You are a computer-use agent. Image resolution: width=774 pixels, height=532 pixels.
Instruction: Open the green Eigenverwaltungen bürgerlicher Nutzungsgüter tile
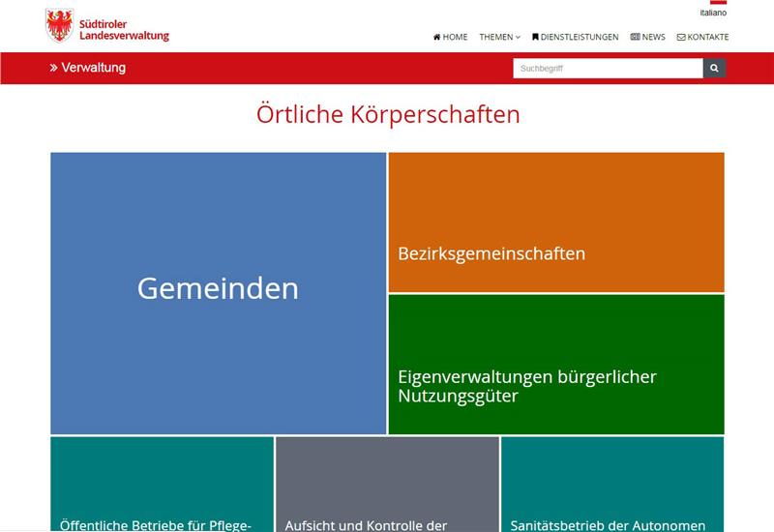point(556,365)
